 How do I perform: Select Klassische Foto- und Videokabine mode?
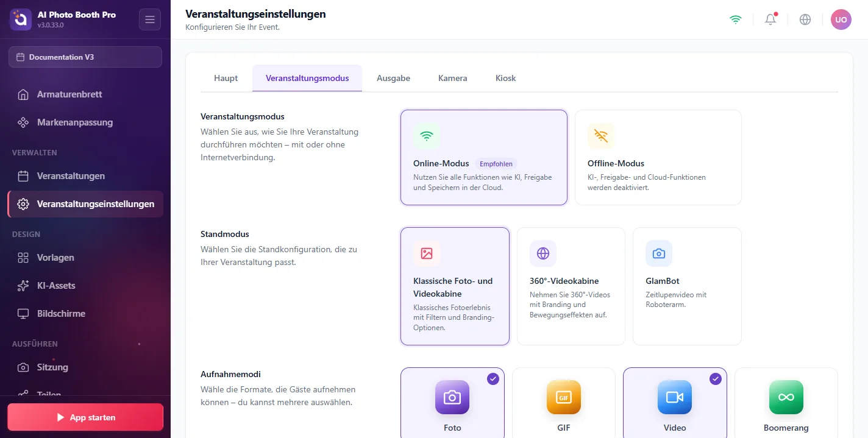pos(455,286)
